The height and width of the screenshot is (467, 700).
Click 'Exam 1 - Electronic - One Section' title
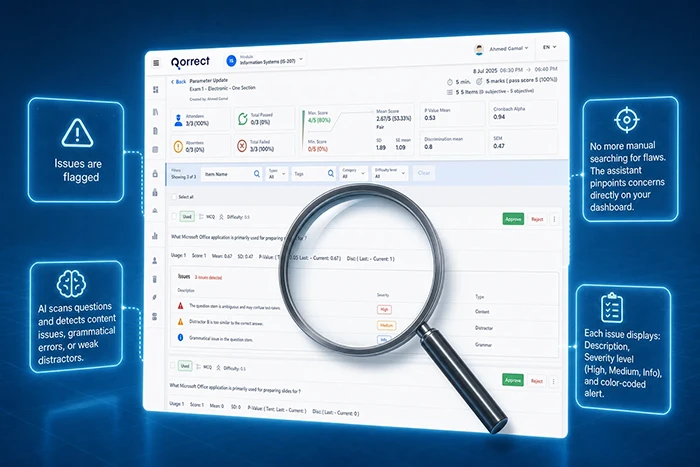222,88
